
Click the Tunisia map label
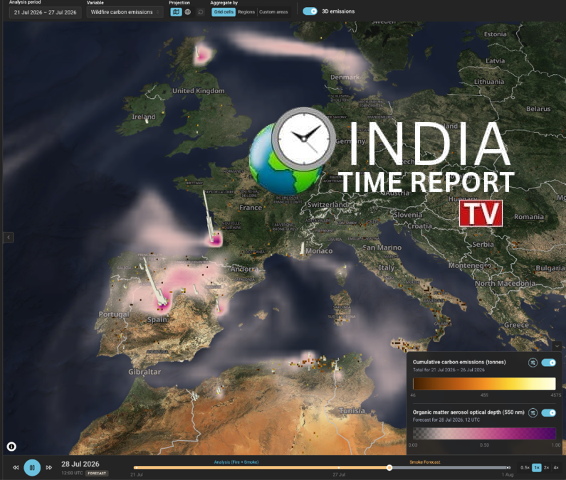tap(352, 410)
